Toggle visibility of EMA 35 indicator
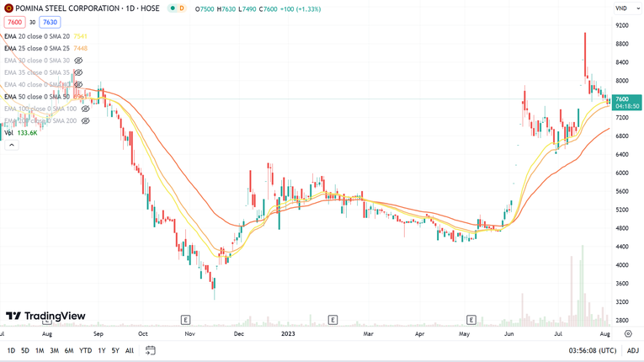Viewport: 644px width, 362px height. click(78, 72)
